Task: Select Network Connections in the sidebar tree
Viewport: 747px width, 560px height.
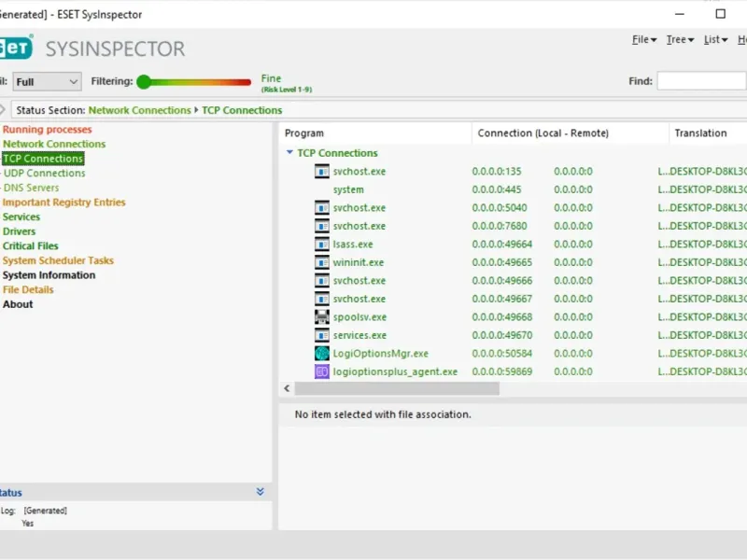Action: (x=54, y=144)
